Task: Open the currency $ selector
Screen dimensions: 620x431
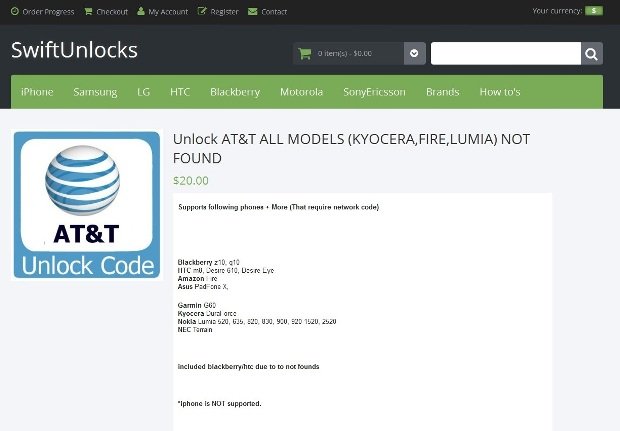Action: [594, 11]
